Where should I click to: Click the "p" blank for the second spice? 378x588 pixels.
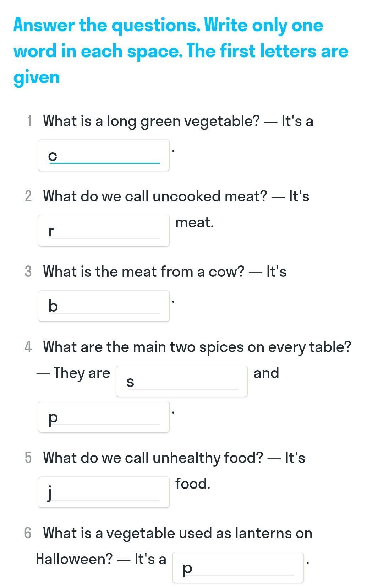click(104, 417)
